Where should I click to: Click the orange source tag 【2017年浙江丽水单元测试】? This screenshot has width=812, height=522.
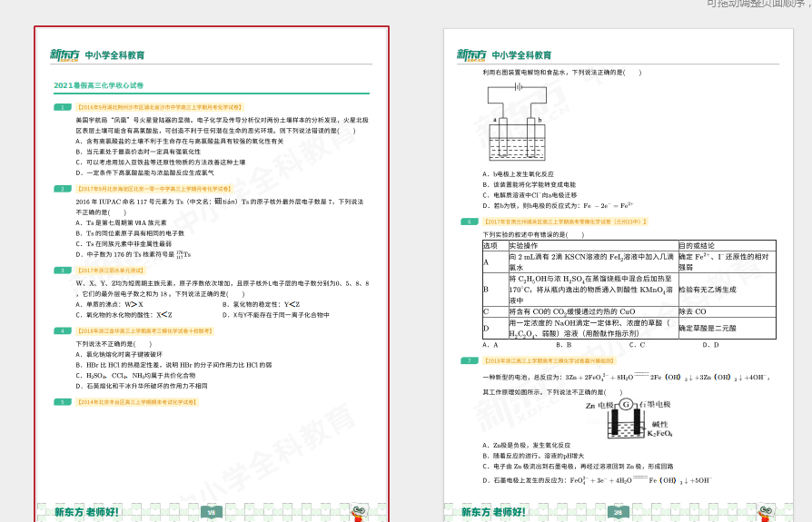pyautogui.click(x=110, y=271)
